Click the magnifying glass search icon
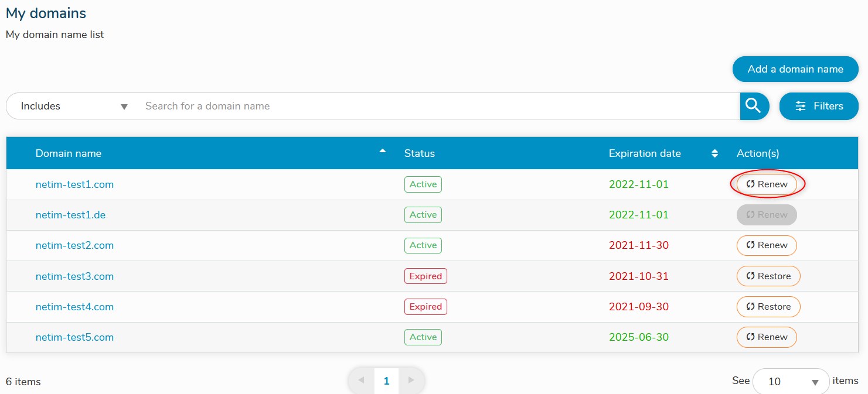Screen dimensions: 868x394 click(754, 106)
